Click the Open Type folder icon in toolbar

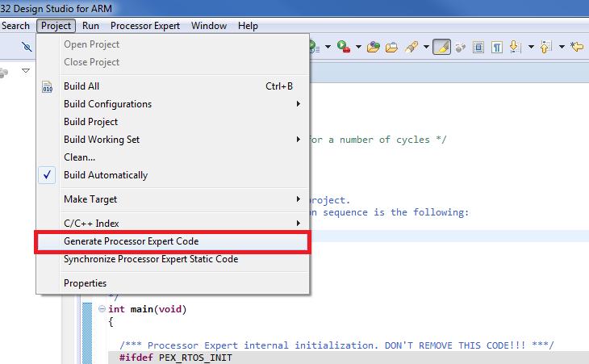point(373,47)
